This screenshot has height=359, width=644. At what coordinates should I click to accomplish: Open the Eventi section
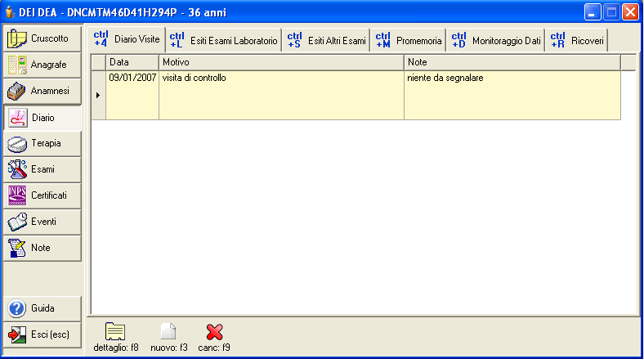click(x=42, y=222)
